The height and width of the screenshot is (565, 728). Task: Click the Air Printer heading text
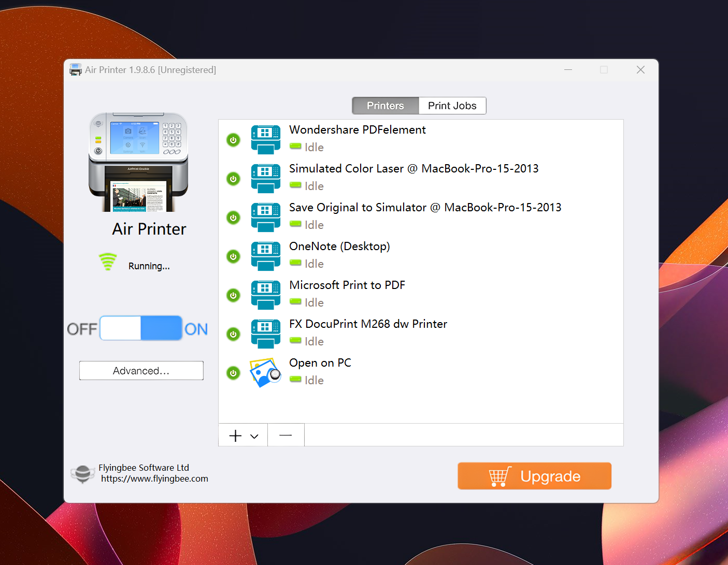[x=149, y=229]
